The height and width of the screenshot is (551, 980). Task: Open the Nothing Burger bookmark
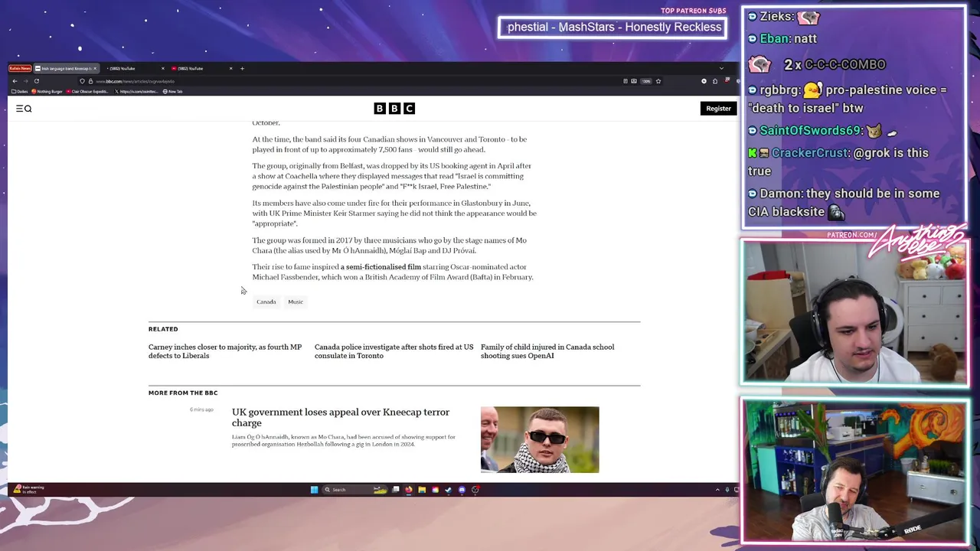pyautogui.click(x=47, y=91)
